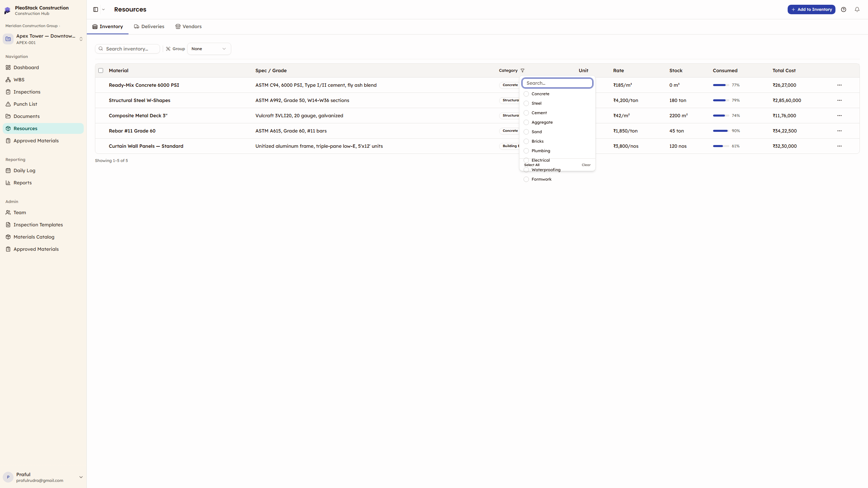868x488 pixels.
Task: Click the 2200 m² stock value
Action: 678,116
